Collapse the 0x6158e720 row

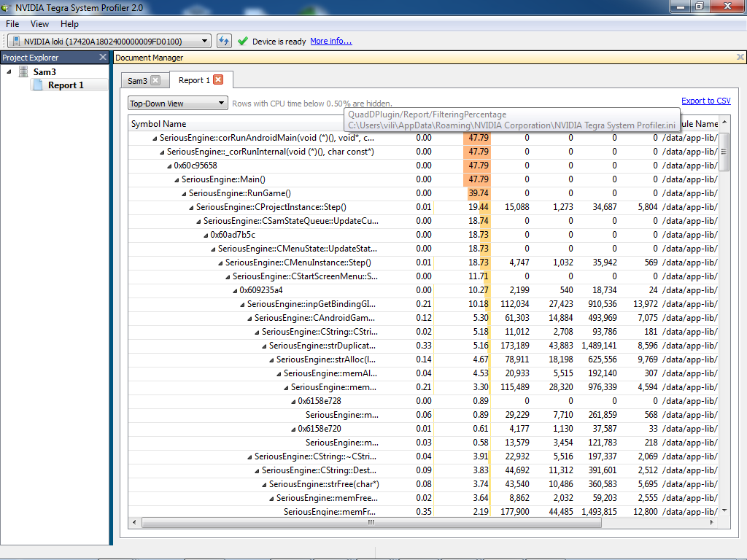pos(293,429)
